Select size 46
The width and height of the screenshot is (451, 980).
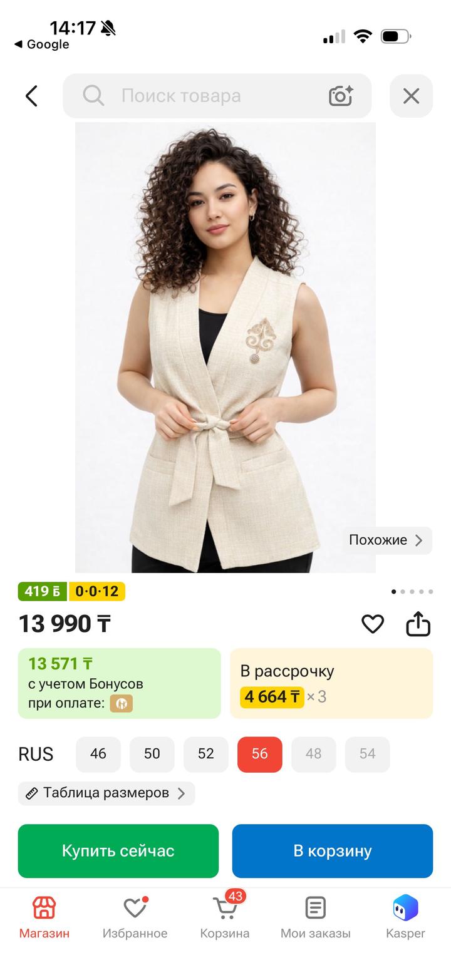pos(98,754)
